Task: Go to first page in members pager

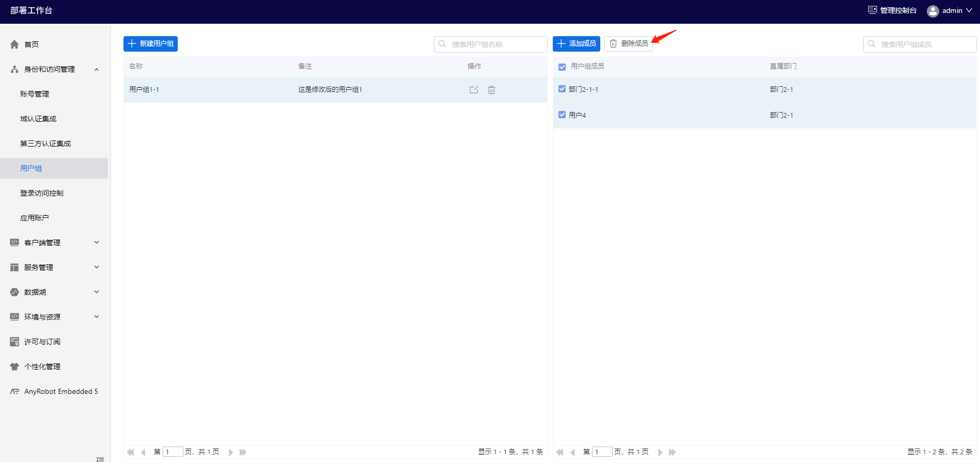Action: [x=560, y=452]
